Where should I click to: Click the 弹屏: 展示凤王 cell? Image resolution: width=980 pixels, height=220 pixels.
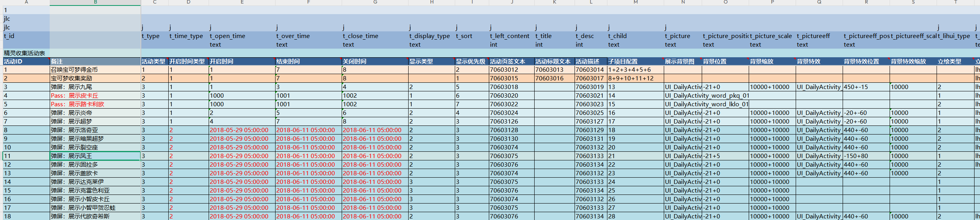pos(95,156)
